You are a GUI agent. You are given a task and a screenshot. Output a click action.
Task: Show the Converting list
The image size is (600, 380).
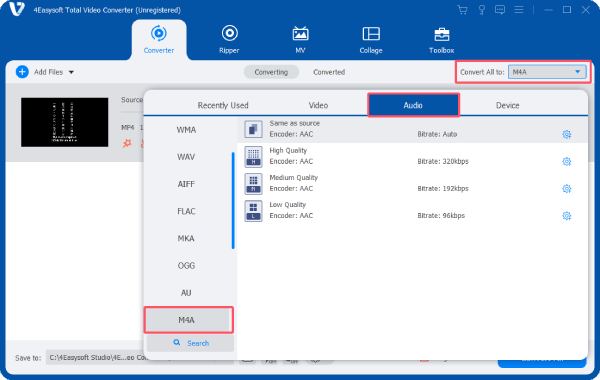pyautogui.click(x=271, y=72)
